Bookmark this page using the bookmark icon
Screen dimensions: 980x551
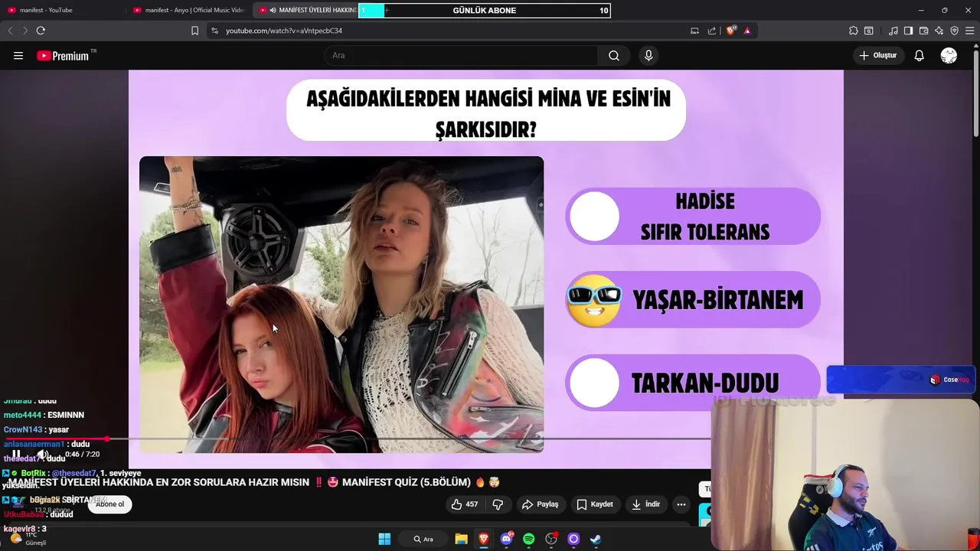point(194,31)
